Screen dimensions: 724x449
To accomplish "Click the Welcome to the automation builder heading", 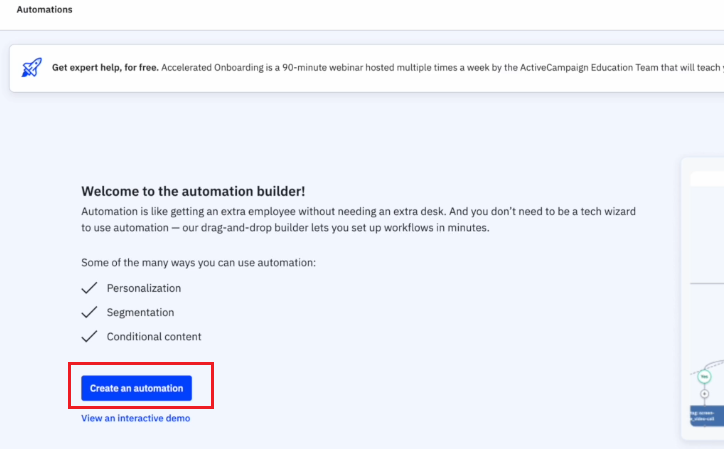I will [193, 191].
